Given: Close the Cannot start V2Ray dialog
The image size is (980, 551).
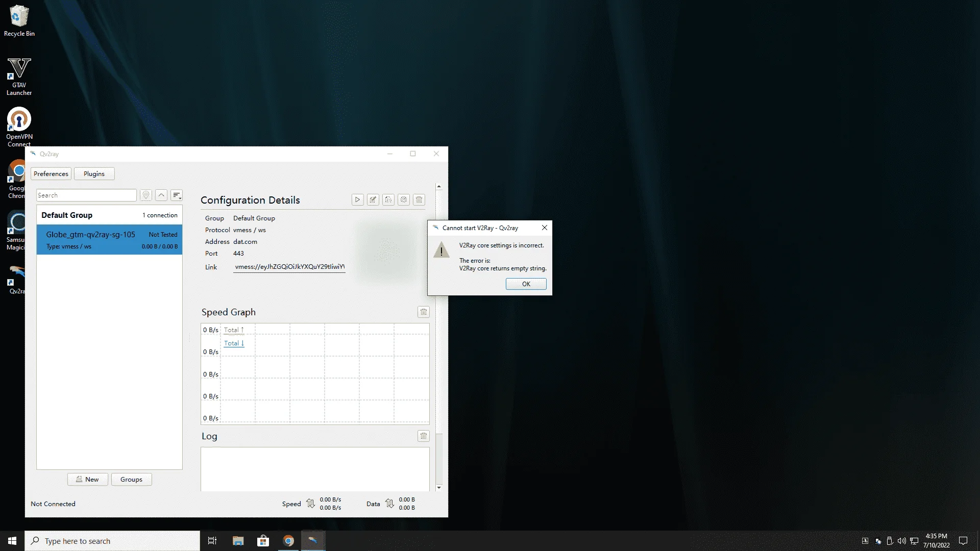Looking at the screenshot, I should tap(544, 228).
